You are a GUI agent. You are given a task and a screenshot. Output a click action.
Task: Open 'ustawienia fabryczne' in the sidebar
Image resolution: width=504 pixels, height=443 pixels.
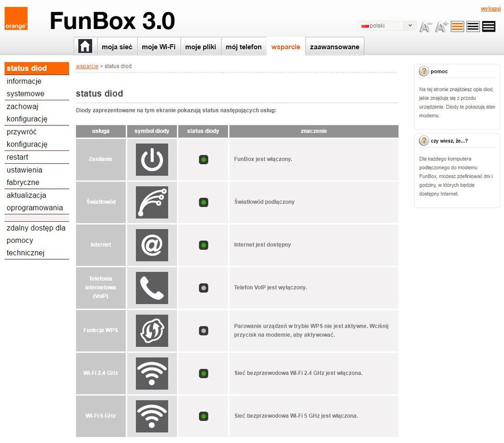(x=36, y=176)
